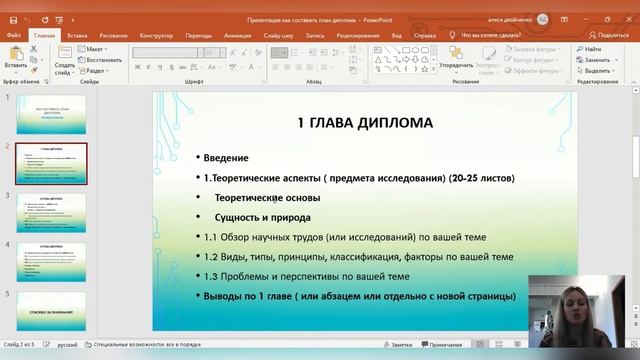Screen dimensions: 640x360
Task: Select slide 3 thumbnail
Action: tap(51, 213)
